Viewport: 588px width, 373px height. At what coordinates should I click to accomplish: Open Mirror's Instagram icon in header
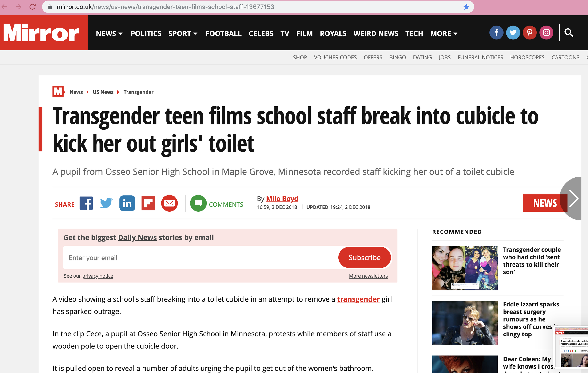(546, 32)
